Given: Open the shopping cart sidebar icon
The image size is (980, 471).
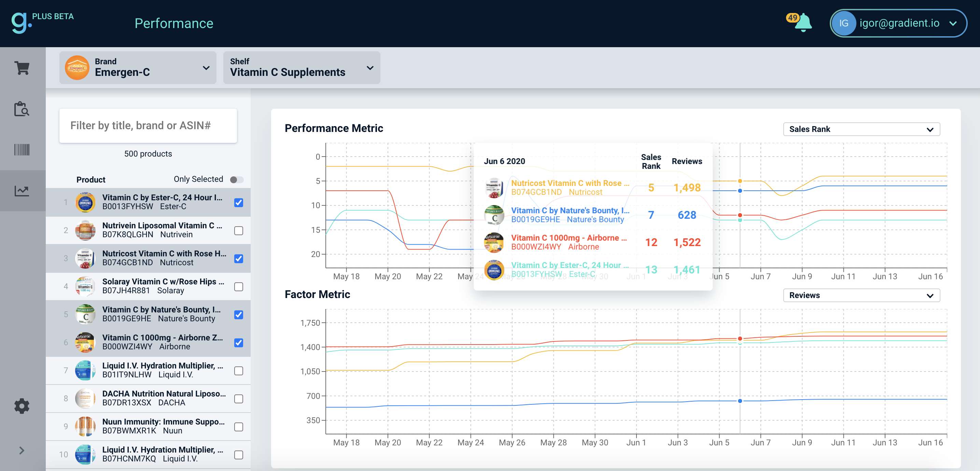Looking at the screenshot, I should [22, 68].
